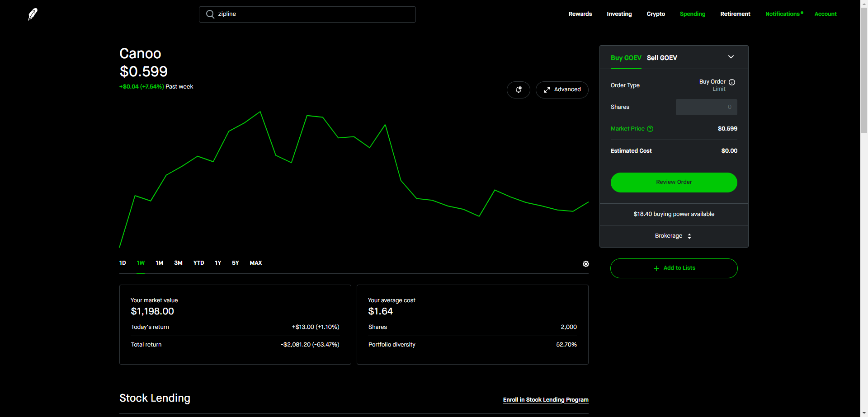Viewport: 868px width, 417px height.
Task: Switch to the Sell GOEV tab
Action: coord(662,58)
